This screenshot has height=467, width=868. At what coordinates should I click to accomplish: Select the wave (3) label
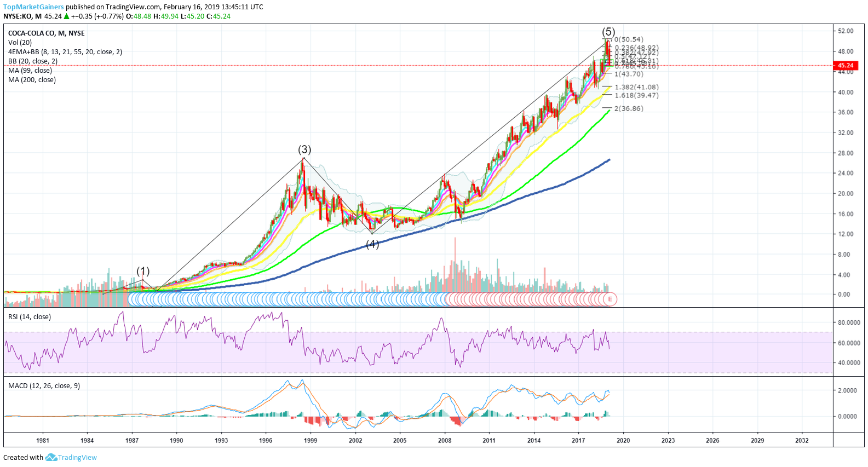(x=304, y=149)
